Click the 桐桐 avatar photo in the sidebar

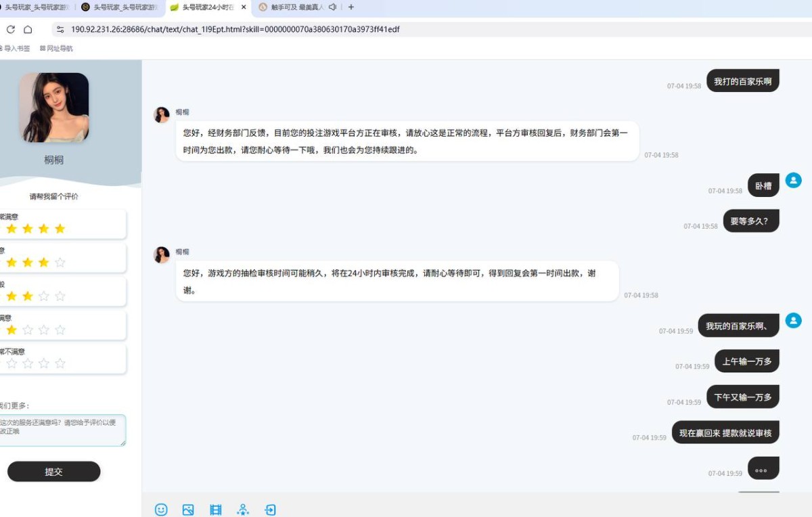tap(54, 107)
